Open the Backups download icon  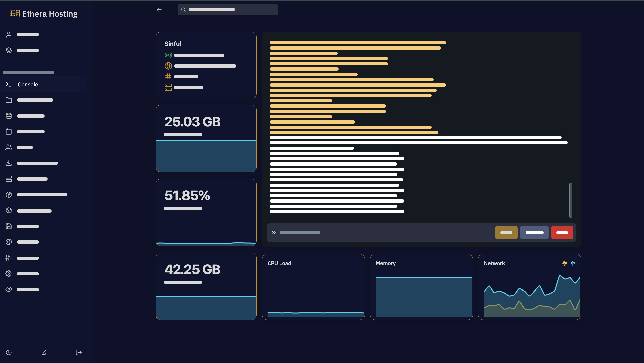click(x=9, y=163)
